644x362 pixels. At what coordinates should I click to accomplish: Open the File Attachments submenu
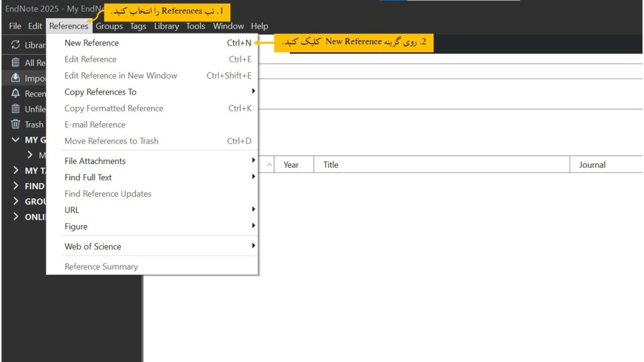95,161
